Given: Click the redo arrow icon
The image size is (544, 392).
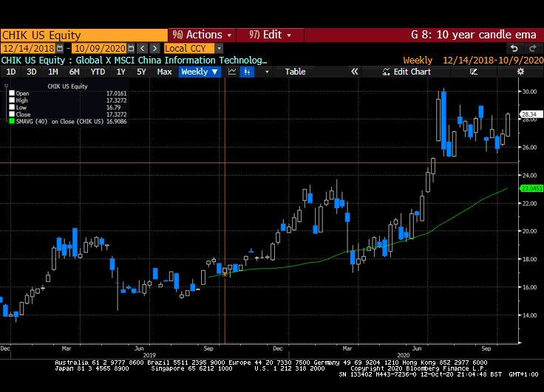Looking at the screenshot, I should coord(531,48).
